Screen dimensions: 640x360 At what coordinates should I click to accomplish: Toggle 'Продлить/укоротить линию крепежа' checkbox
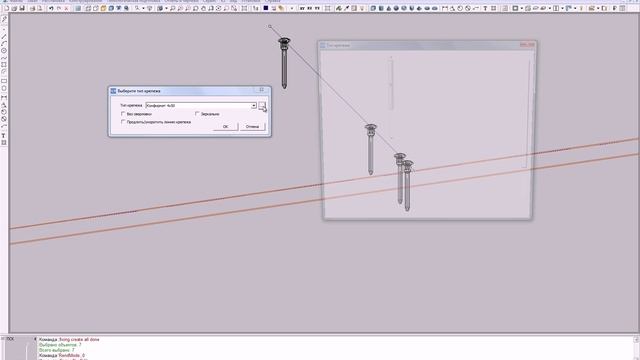pyautogui.click(x=123, y=122)
